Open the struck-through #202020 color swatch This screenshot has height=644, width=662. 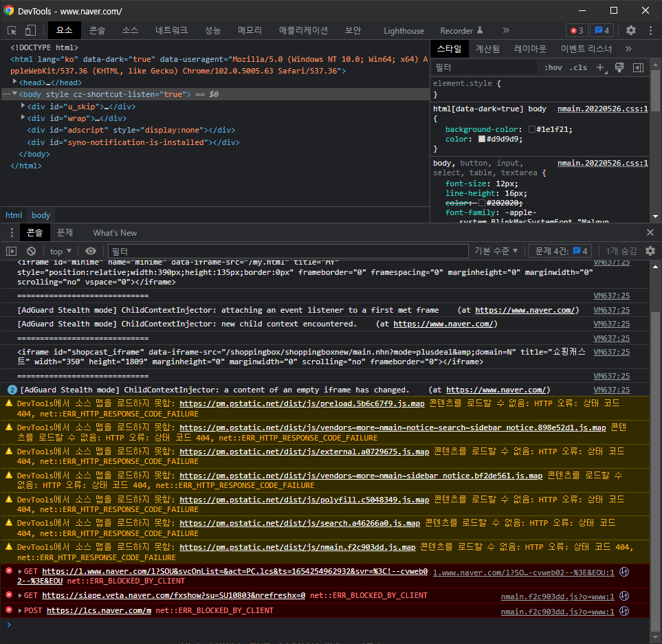coord(482,203)
